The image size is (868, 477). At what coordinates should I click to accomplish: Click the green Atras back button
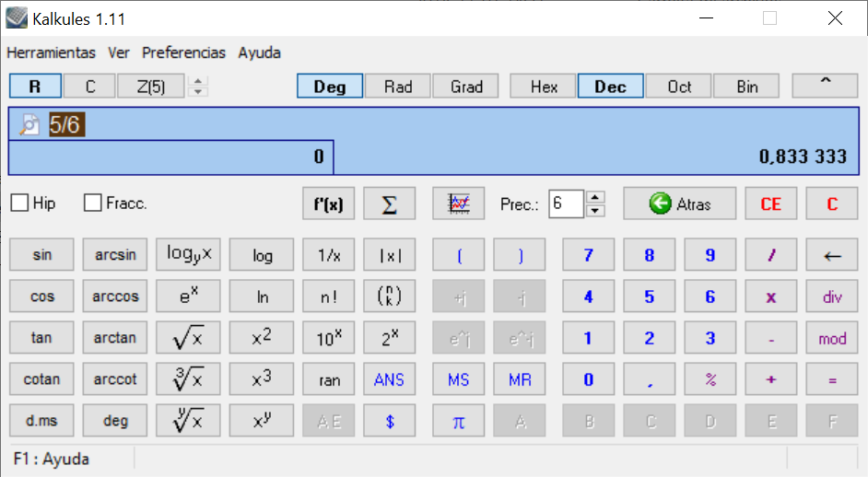tap(679, 204)
